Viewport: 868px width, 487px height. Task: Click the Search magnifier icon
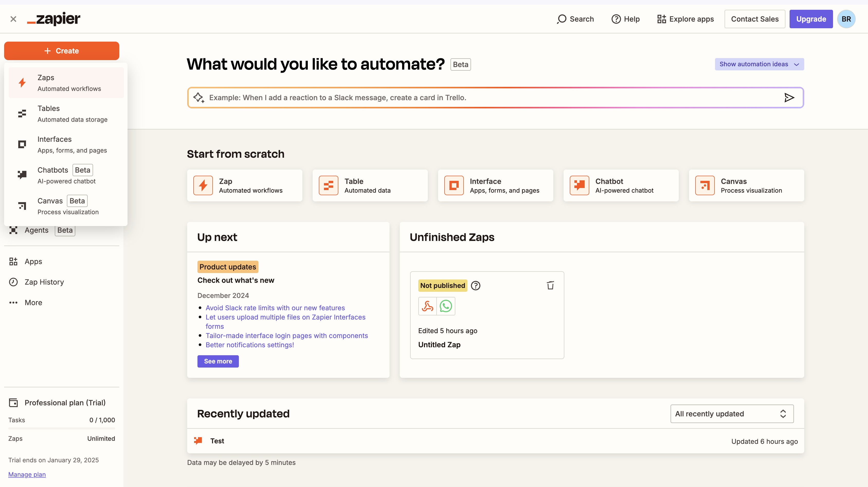561,19
